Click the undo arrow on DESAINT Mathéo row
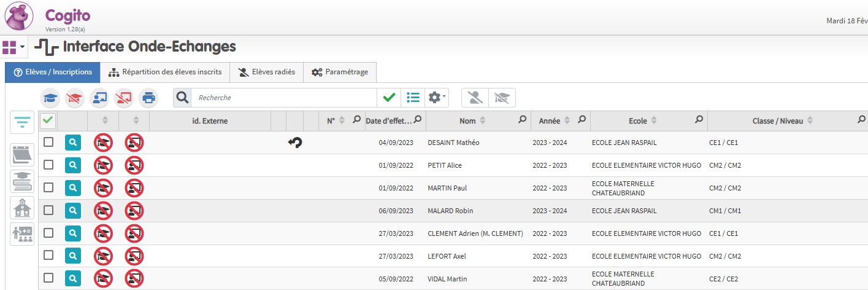This screenshot has height=290, width=868. coord(295,143)
